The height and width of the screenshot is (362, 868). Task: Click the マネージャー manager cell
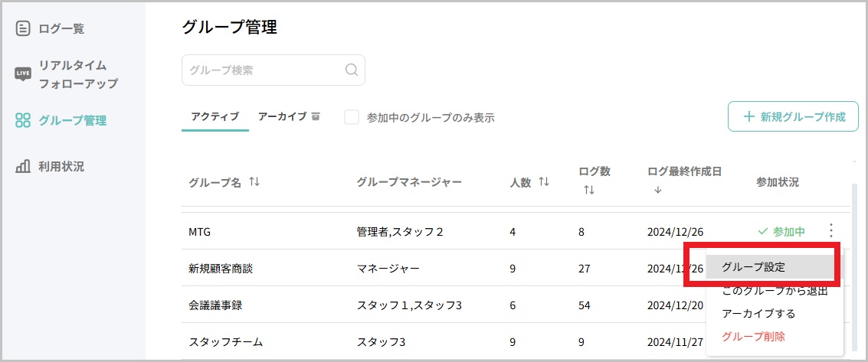click(x=388, y=269)
